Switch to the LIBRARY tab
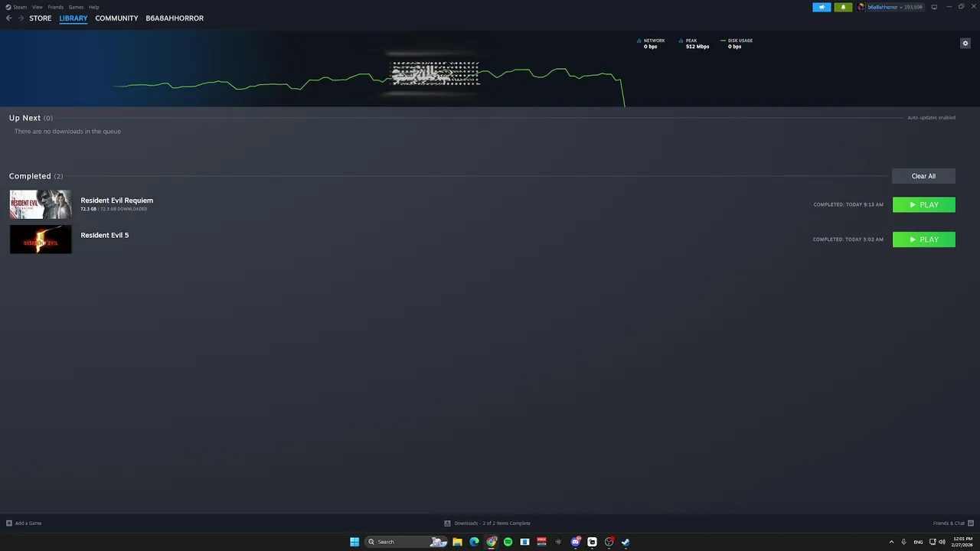980x551 pixels. click(73, 18)
